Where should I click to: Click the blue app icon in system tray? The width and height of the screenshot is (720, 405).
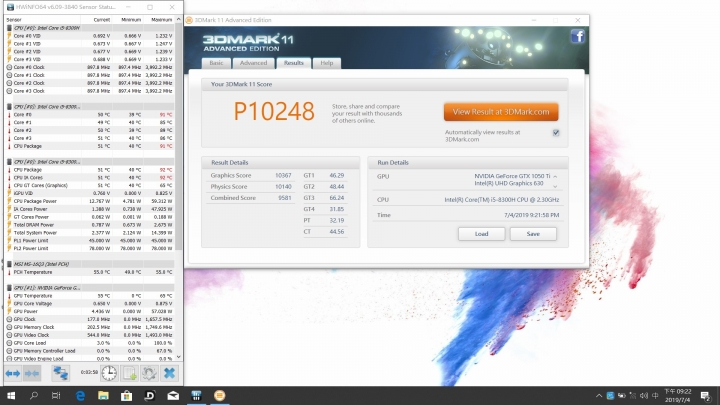(x=610, y=396)
